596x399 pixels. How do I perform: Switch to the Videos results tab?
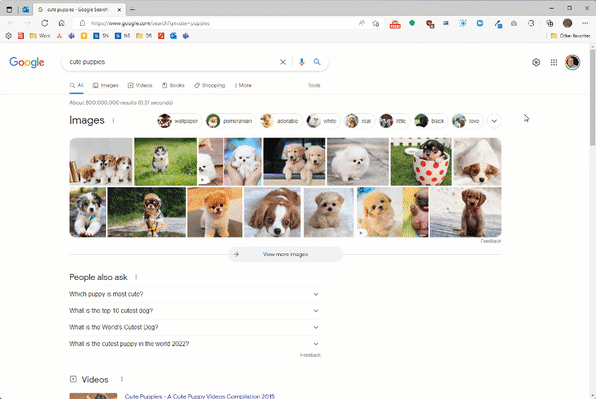140,86
